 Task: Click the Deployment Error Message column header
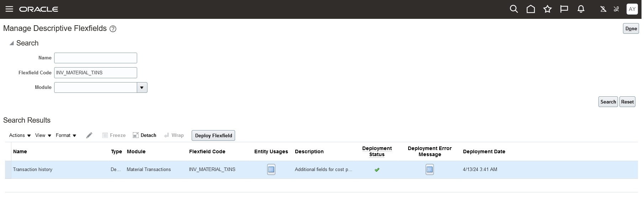pyautogui.click(x=430, y=151)
